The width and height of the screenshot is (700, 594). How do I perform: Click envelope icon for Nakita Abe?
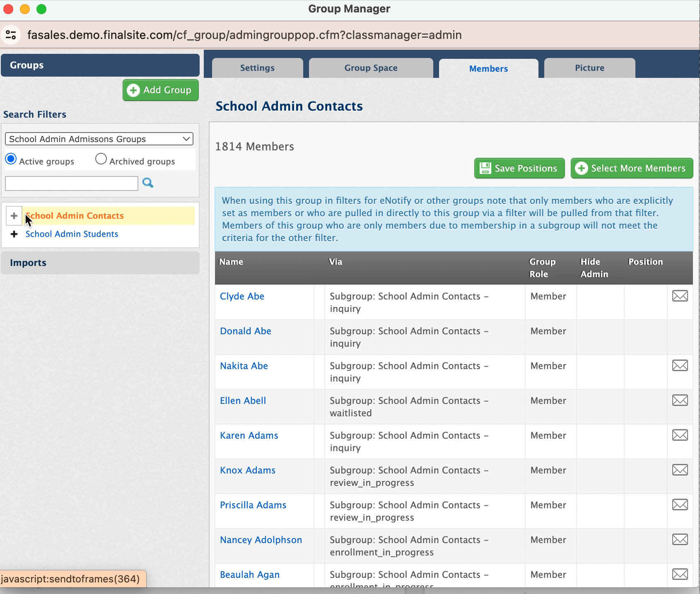pyautogui.click(x=680, y=365)
